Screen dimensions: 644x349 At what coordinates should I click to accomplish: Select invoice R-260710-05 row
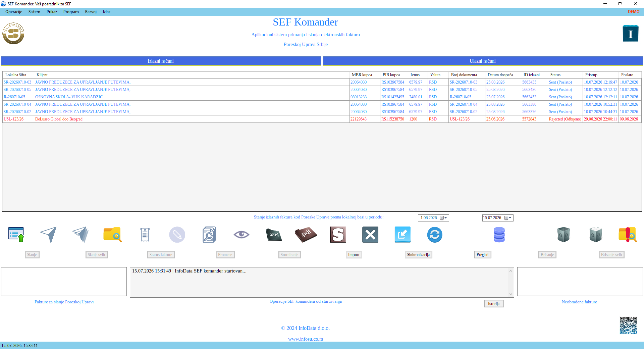(x=322, y=97)
